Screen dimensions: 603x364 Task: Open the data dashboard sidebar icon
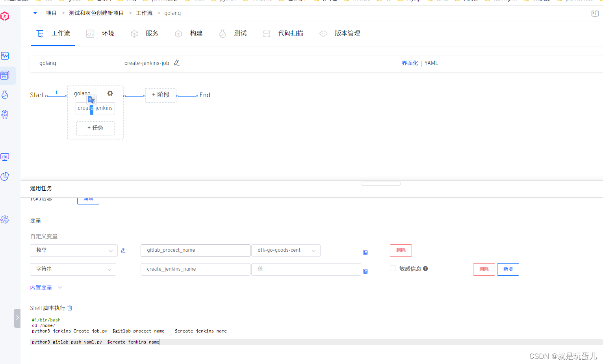point(5,157)
